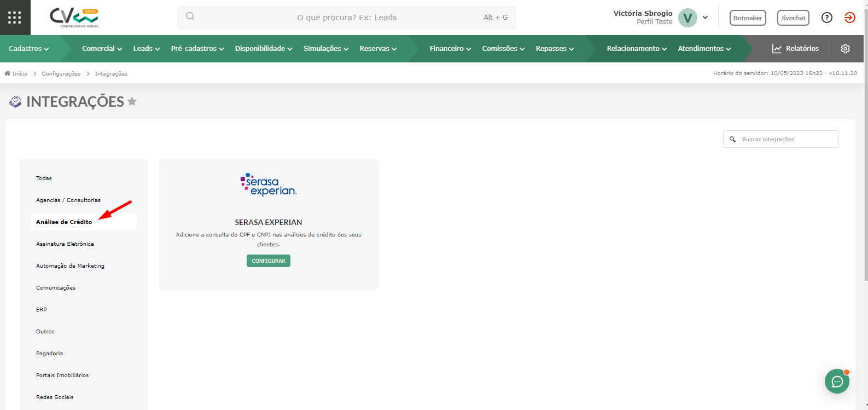Viewport: 868px width, 410px height.
Task: Click the Jivochat button
Action: pyautogui.click(x=793, y=18)
